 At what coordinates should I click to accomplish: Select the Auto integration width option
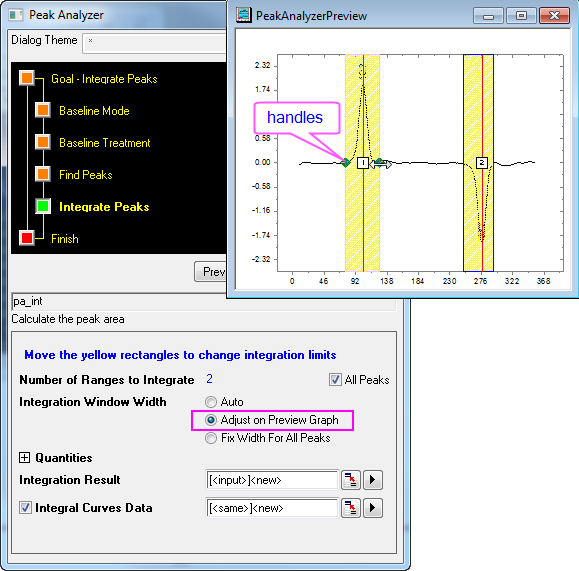tap(211, 402)
